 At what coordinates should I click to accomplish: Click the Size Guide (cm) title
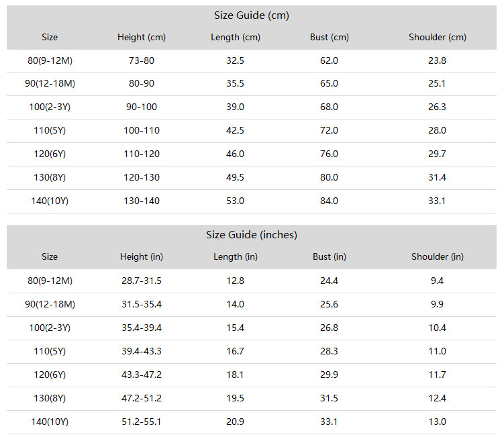pyautogui.click(x=252, y=15)
